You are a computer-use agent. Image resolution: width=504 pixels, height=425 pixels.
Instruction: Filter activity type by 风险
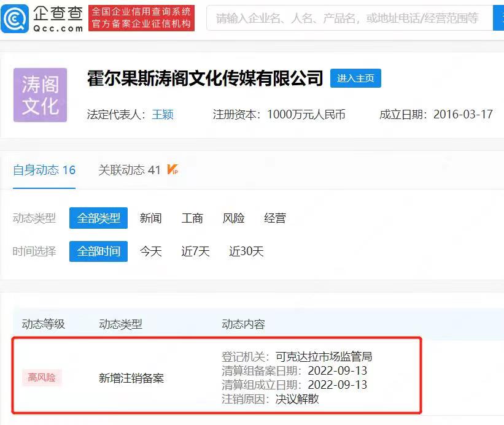(x=233, y=218)
